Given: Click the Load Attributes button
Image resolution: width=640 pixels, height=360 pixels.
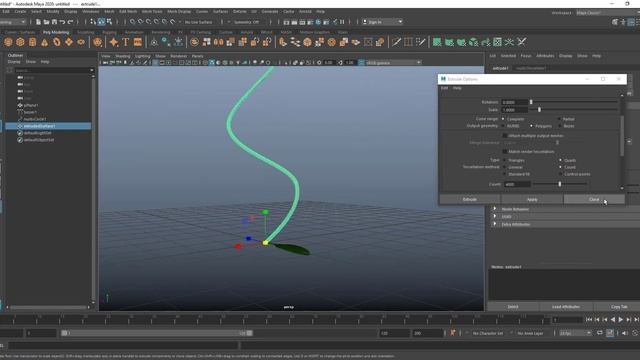Looking at the screenshot, I should 566,307.
